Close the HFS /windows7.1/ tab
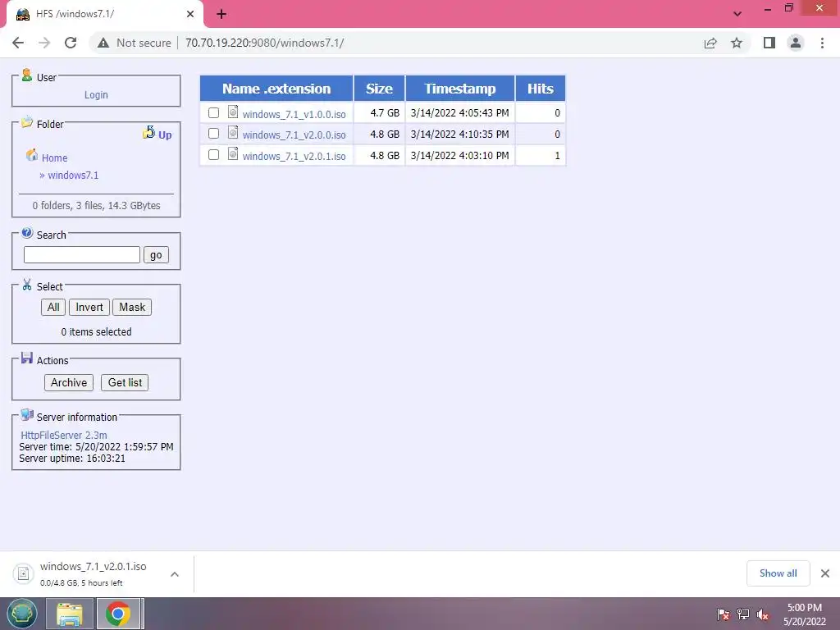 190,14
